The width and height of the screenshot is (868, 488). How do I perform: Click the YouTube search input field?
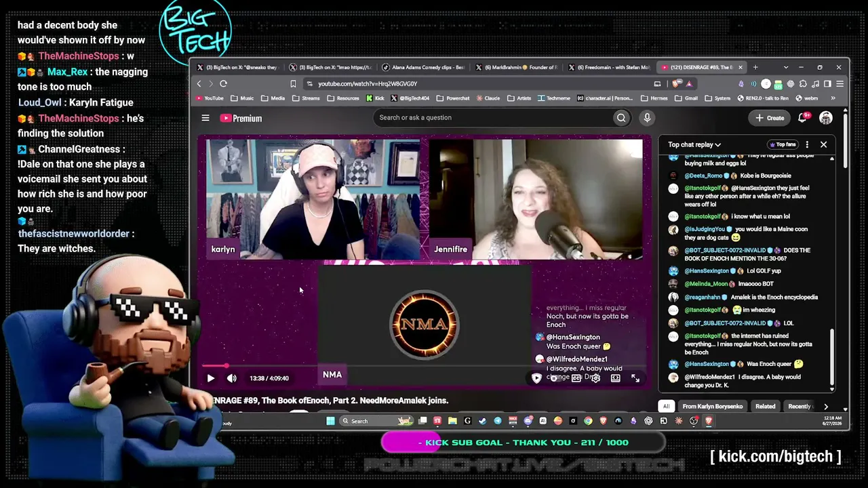(x=494, y=118)
